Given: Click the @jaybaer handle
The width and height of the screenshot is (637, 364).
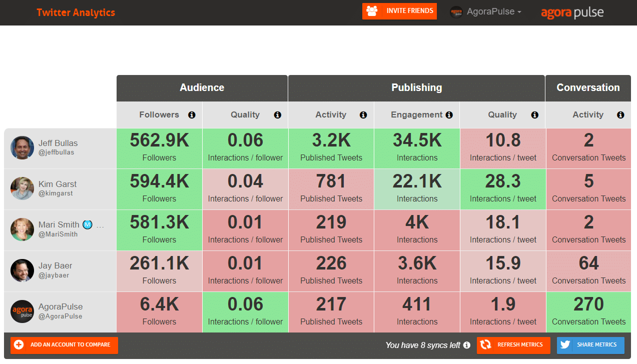Looking at the screenshot, I should pyautogui.click(x=54, y=275).
